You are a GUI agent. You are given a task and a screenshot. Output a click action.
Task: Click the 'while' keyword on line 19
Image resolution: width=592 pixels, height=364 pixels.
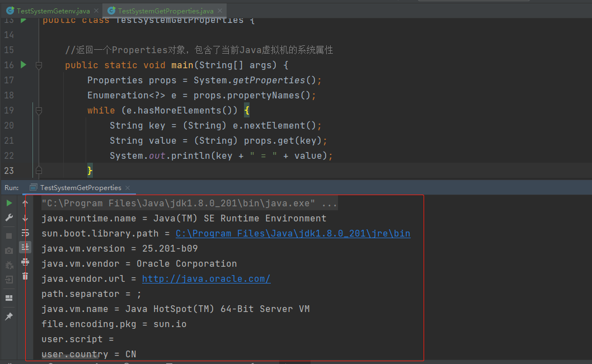[x=101, y=110]
